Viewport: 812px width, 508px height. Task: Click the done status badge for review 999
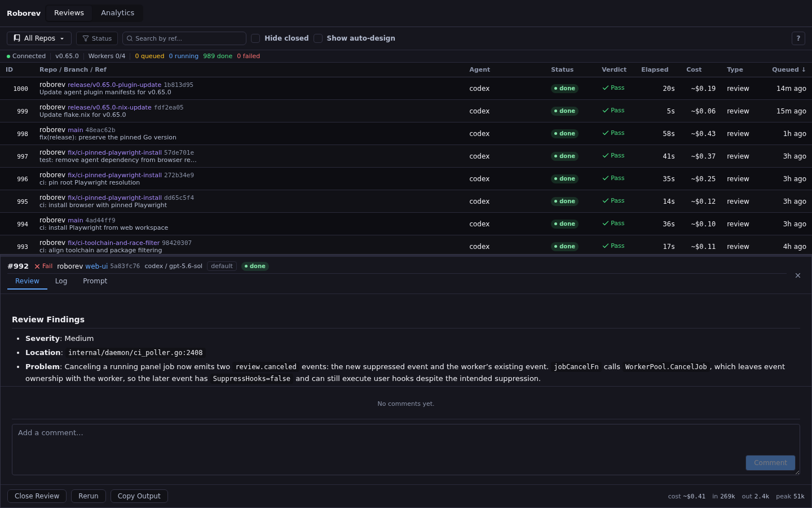pyautogui.click(x=564, y=111)
